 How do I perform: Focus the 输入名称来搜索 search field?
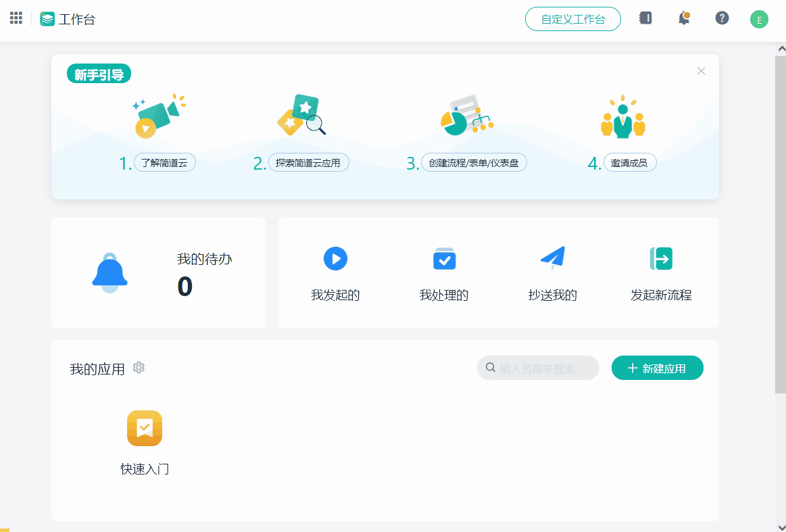point(539,368)
